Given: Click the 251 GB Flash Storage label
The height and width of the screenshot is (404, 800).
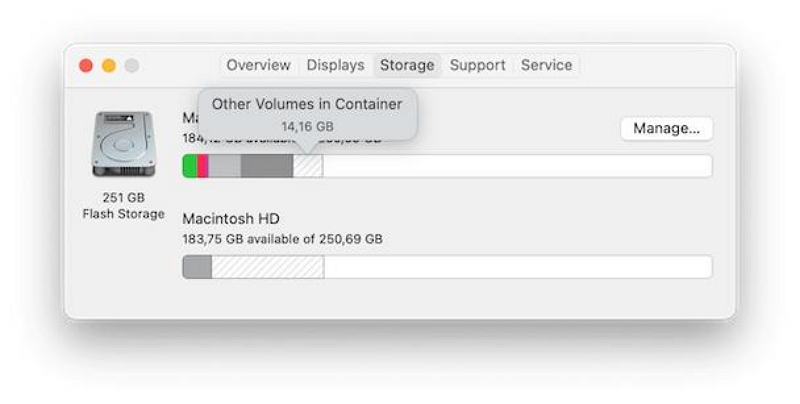Looking at the screenshot, I should point(123,206).
